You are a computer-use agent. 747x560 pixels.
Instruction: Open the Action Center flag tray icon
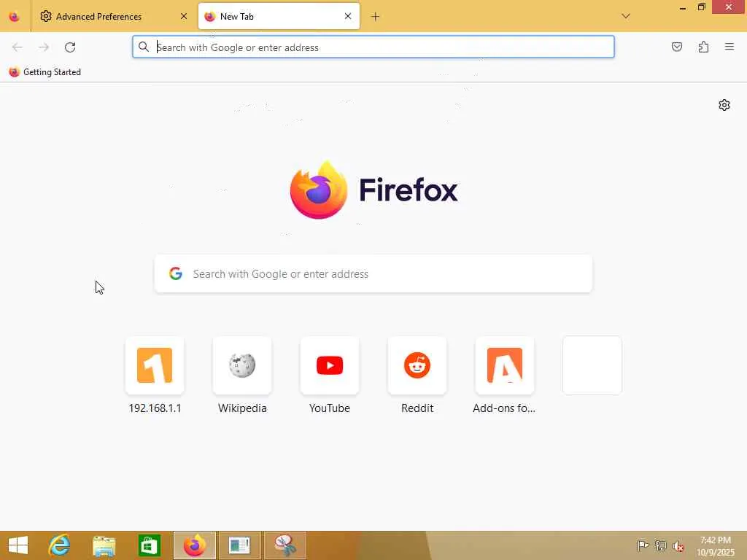point(643,545)
